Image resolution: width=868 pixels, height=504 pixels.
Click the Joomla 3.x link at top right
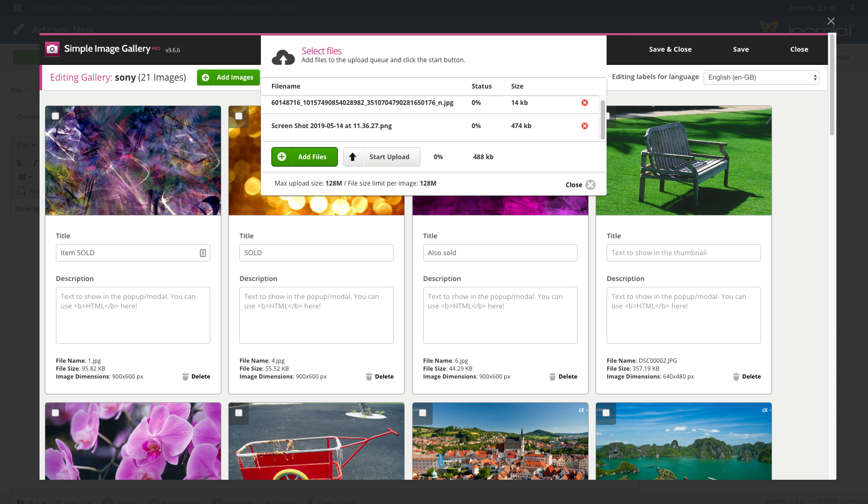(812, 8)
